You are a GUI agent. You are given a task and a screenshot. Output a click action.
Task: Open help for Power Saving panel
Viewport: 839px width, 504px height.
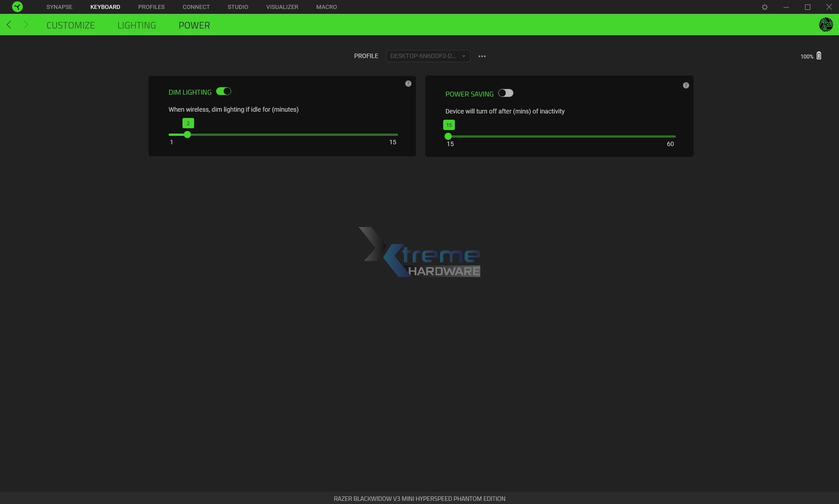[686, 85]
